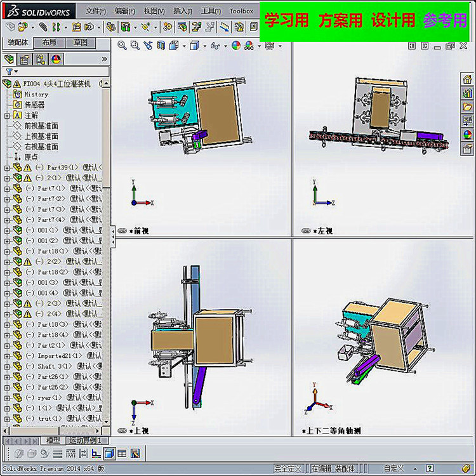Expand the Part7<1> component node
This screenshot has width=476, height=476.
[7, 188]
